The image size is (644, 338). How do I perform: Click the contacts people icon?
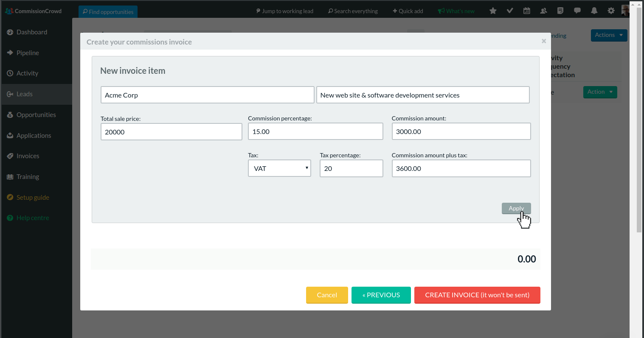[x=543, y=11]
